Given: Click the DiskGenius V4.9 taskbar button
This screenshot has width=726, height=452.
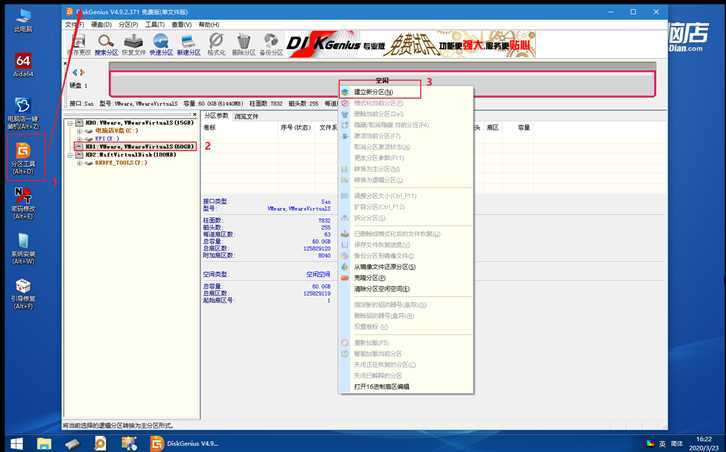Looking at the screenshot, I should point(184,444).
